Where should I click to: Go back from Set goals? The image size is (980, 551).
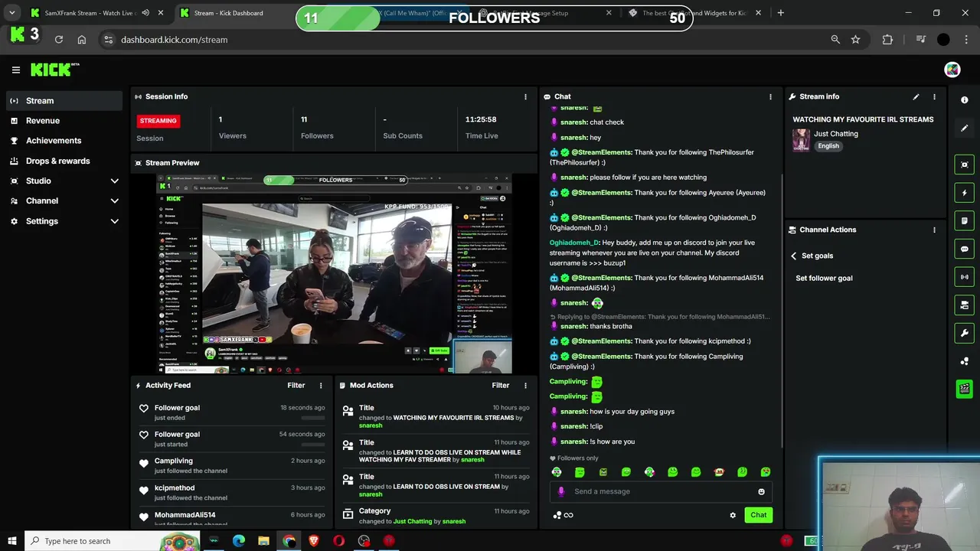coord(793,256)
